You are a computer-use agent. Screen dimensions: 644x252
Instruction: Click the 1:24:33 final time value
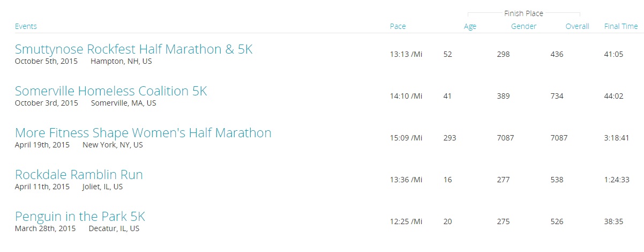[616, 180]
